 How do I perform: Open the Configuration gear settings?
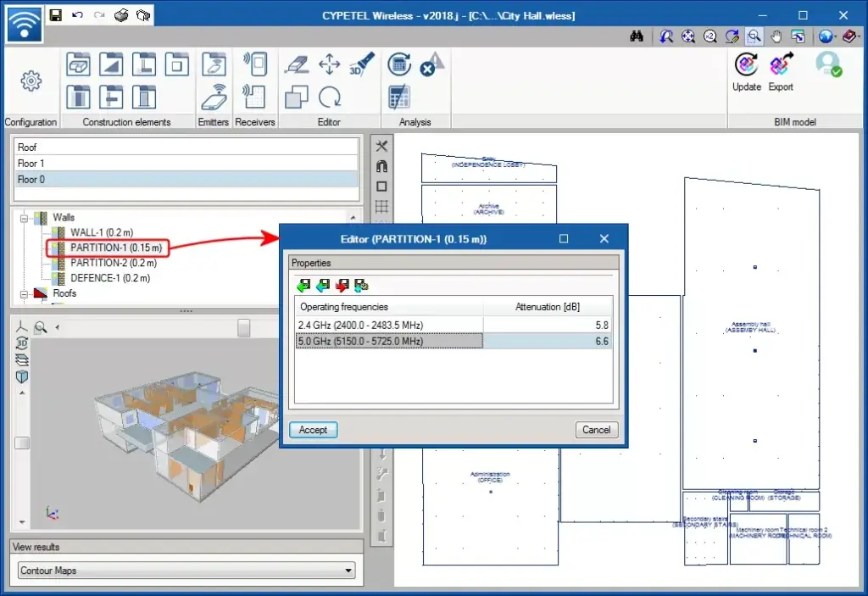click(31, 81)
